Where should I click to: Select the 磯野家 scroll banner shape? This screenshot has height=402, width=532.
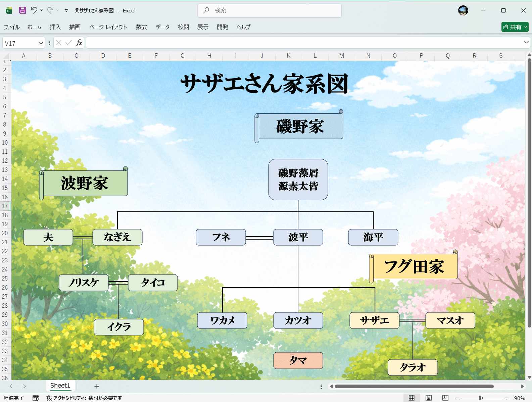[x=299, y=126]
